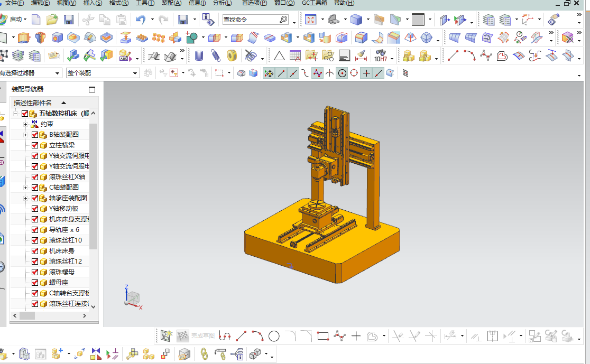Image resolution: width=590 pixels, height=364 pixels.
Task: Open the 整个装配 scope dropdown
Action: click(x=135, y=73)
